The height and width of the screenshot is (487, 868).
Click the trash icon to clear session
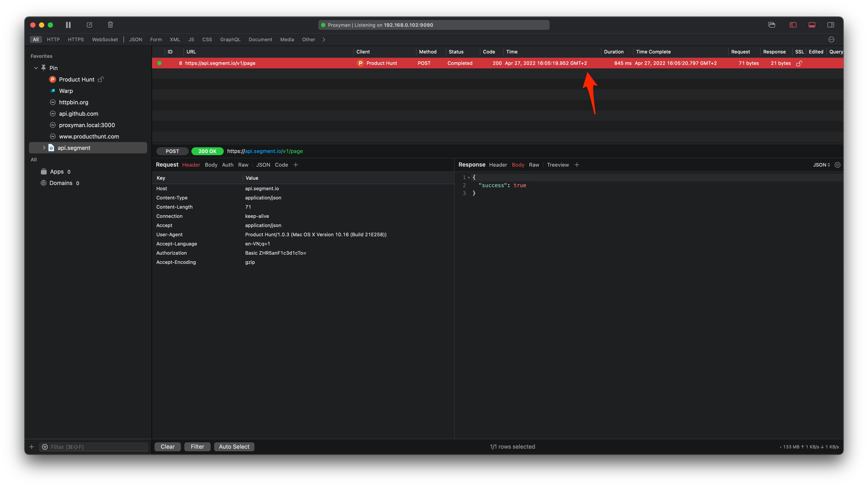110,25
